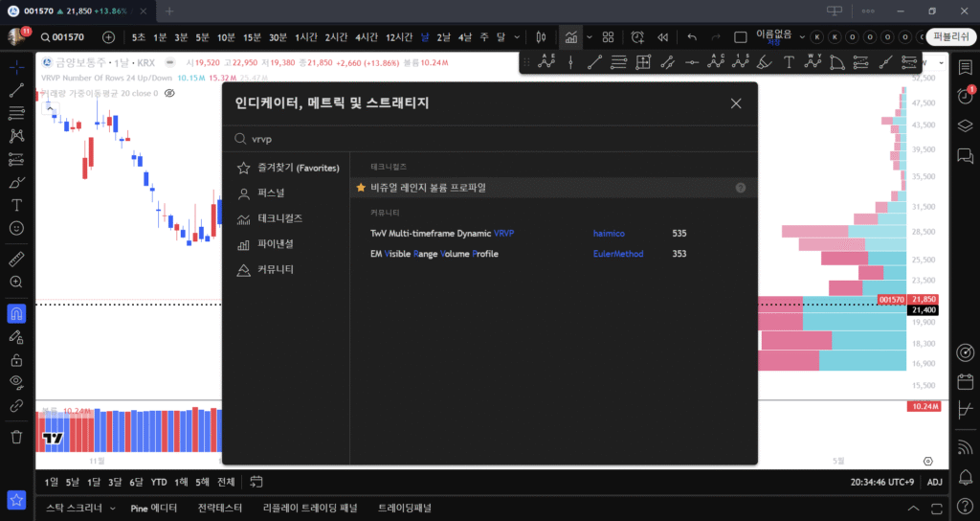Select the trend line drawing tool
This screenshot has width=980, height=521.
coord(16,90)
